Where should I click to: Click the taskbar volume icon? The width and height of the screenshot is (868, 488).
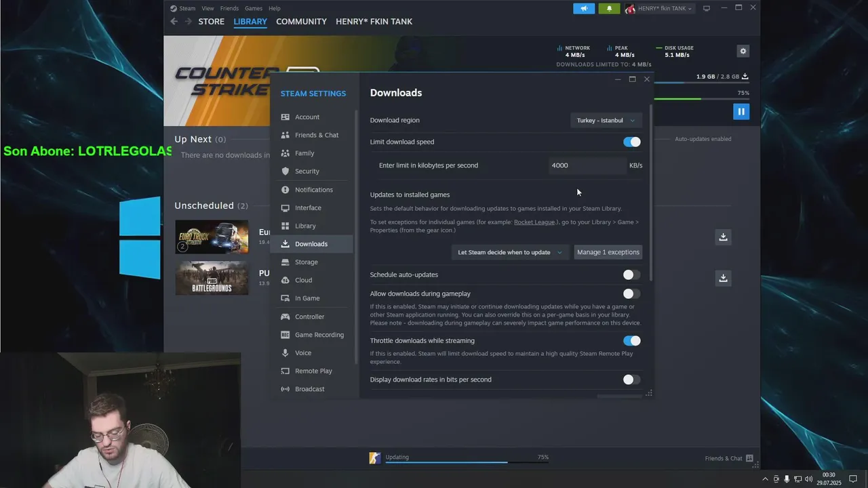[x=808, y=479]
